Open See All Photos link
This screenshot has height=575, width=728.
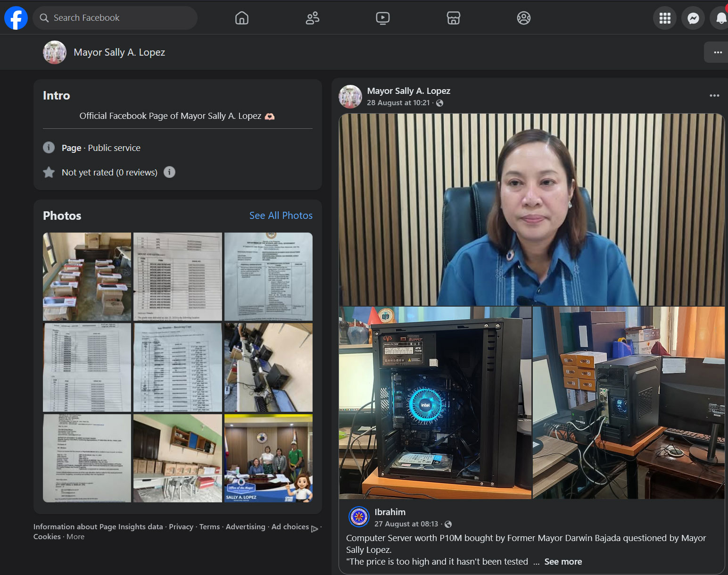click(281, 216)
